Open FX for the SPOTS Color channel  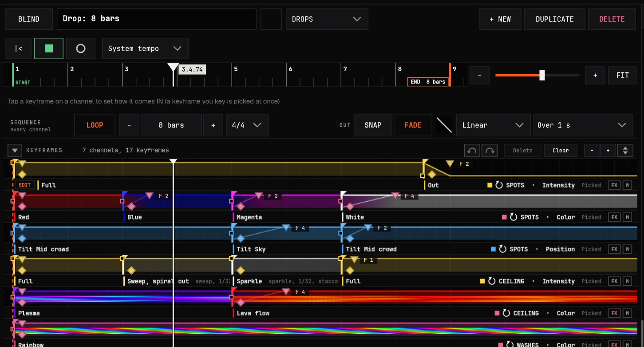pyautogui.click(x=614, y=217)
